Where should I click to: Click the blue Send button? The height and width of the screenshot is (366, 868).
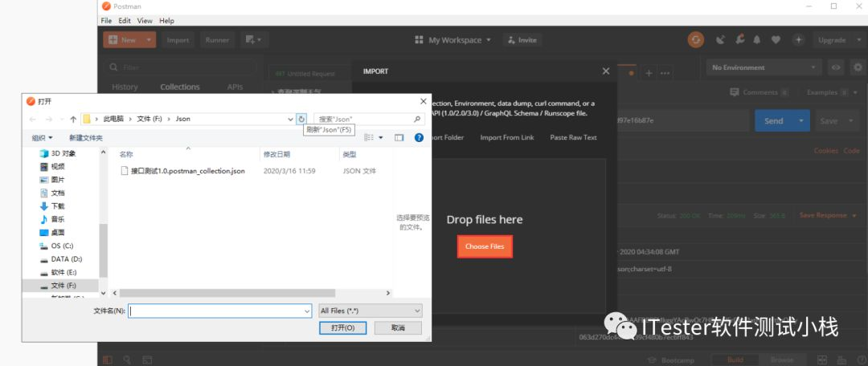point(774,120)
